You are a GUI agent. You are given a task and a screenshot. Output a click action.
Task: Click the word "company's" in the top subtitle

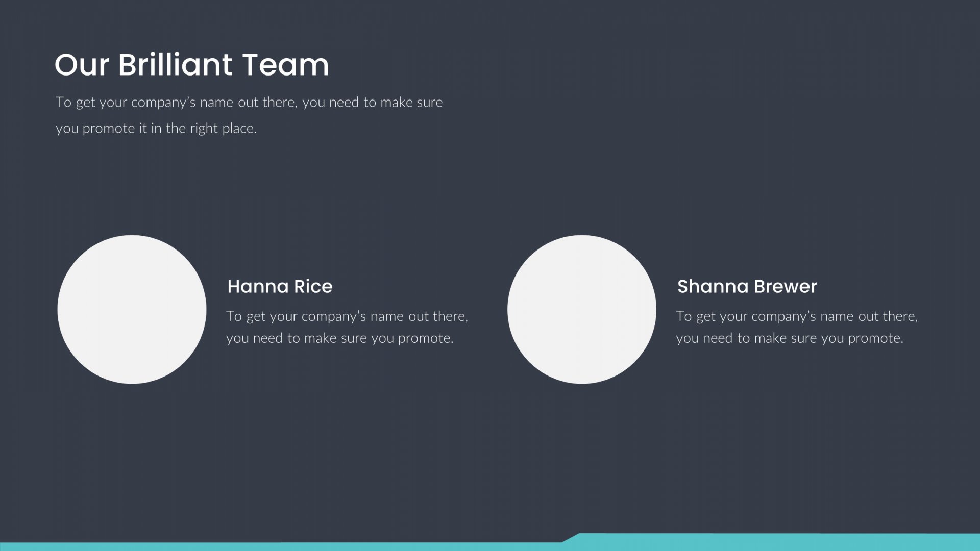[x=163, y=103]
